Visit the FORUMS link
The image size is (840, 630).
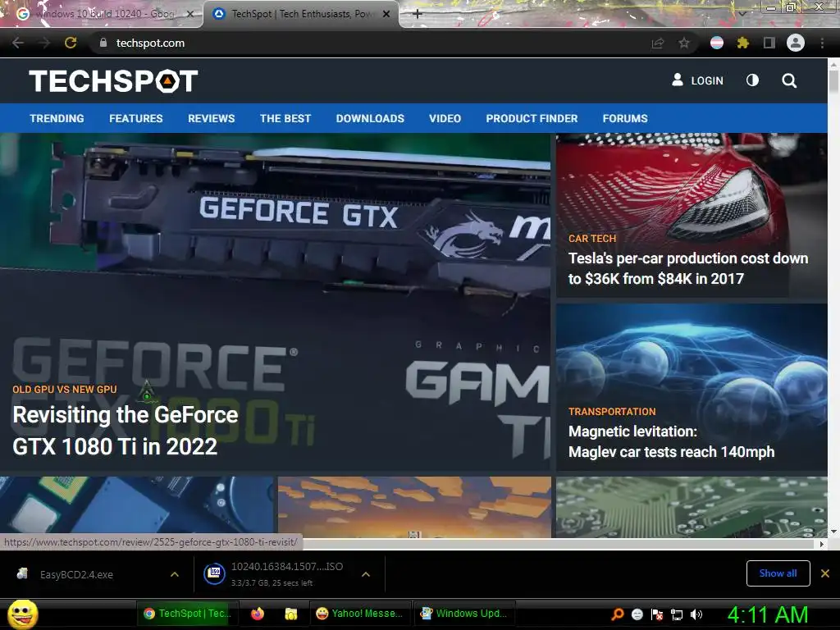point(625,118)
